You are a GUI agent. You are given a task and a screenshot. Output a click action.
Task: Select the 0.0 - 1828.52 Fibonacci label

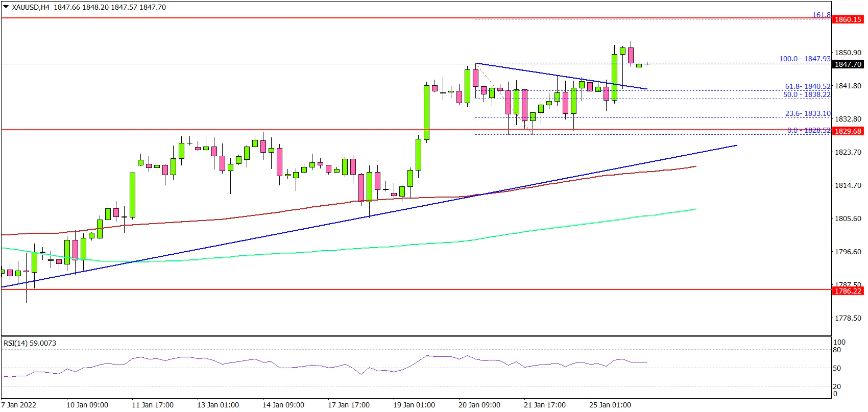point(809,130)
